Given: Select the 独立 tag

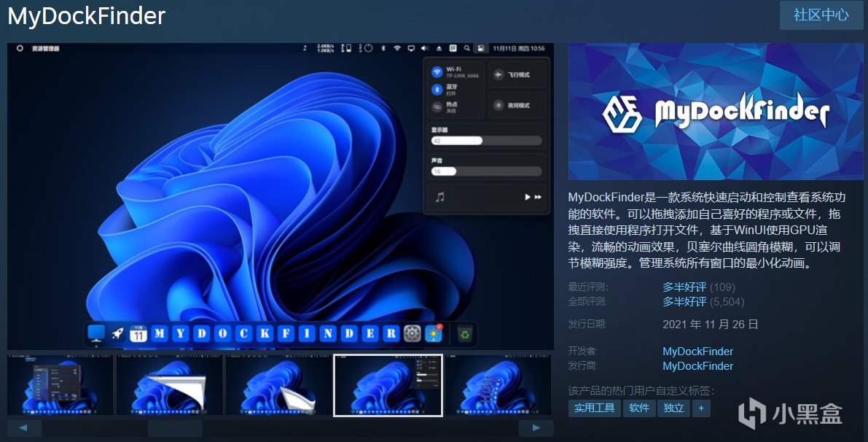Looking at the screenshot, I should (x=673, y=408).
